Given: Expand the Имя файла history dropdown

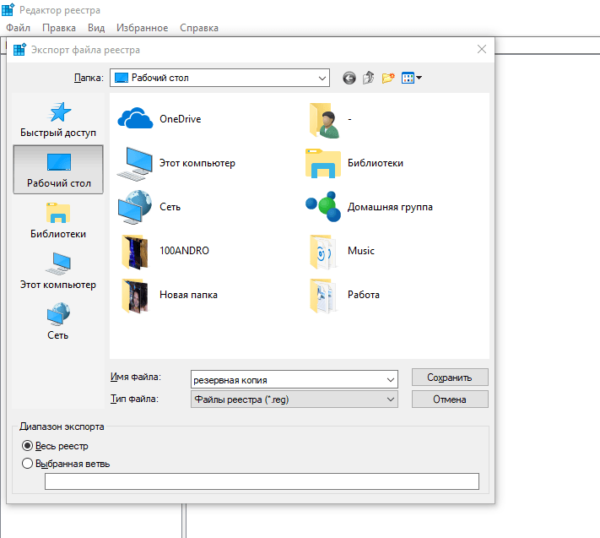Looking at the screenshot, I should point(390,380).
